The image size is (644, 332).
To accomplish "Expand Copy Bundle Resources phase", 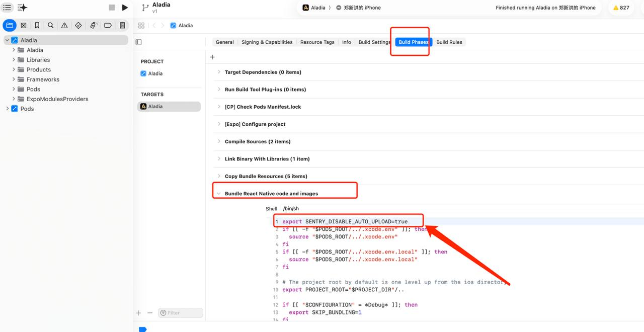I will (219, 176).
